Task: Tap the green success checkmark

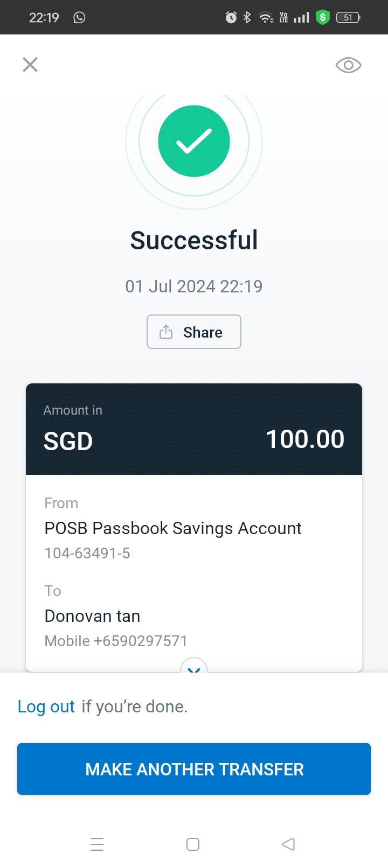Action: [194, 141]
